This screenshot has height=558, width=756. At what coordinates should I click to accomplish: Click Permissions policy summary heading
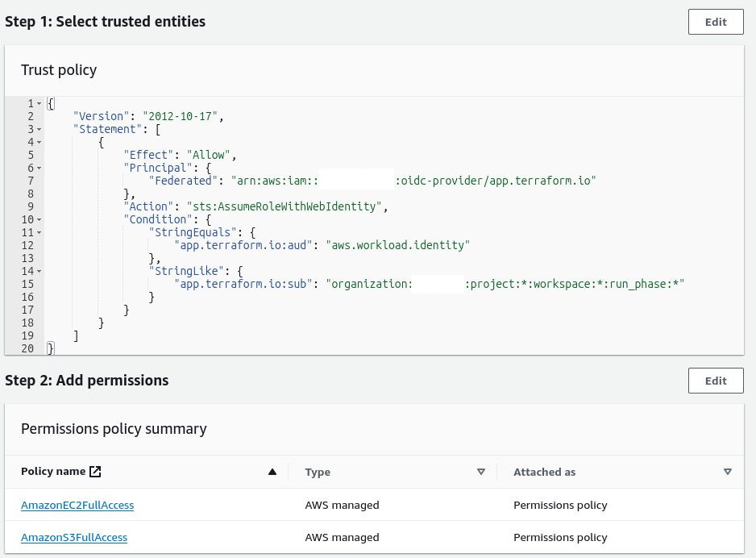114,429
